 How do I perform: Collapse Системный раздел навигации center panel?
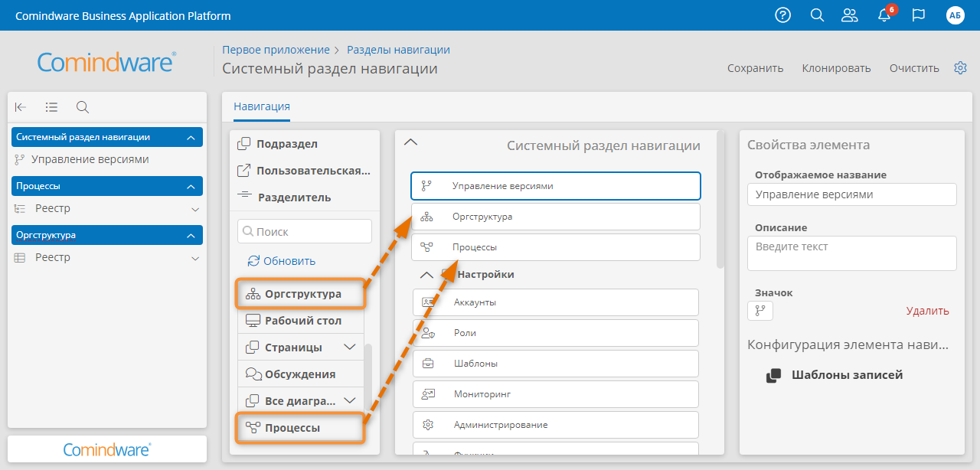tap(411, 142)
